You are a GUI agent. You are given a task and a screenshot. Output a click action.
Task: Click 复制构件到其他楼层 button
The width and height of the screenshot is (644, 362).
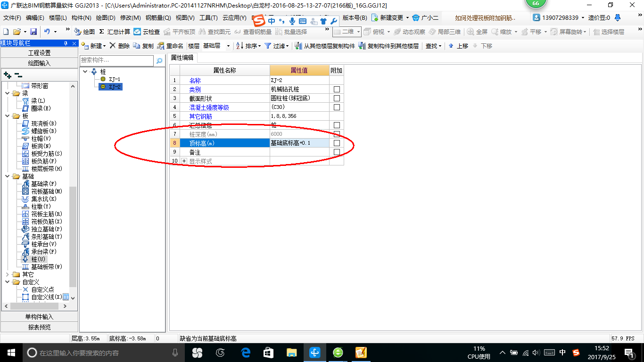pyautogui.click(x=388, y=46)
